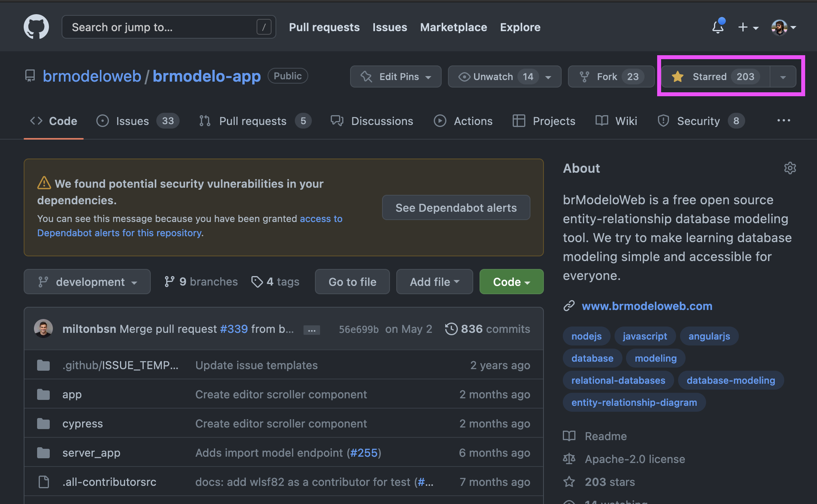Expand the development branch selector
This screenshot has height=504, width=817.
click(x=87, y=282)
